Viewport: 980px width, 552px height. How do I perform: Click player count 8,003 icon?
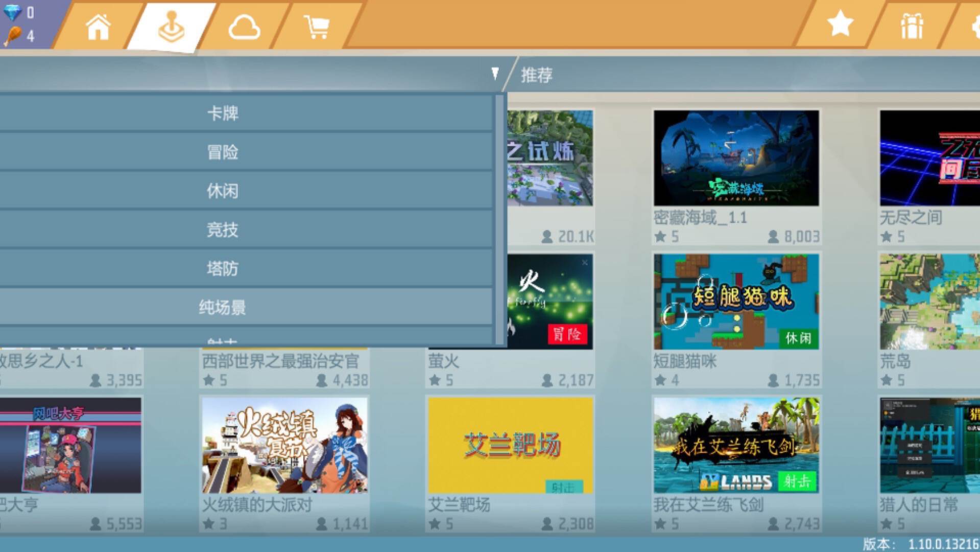(x=773, y=237)
